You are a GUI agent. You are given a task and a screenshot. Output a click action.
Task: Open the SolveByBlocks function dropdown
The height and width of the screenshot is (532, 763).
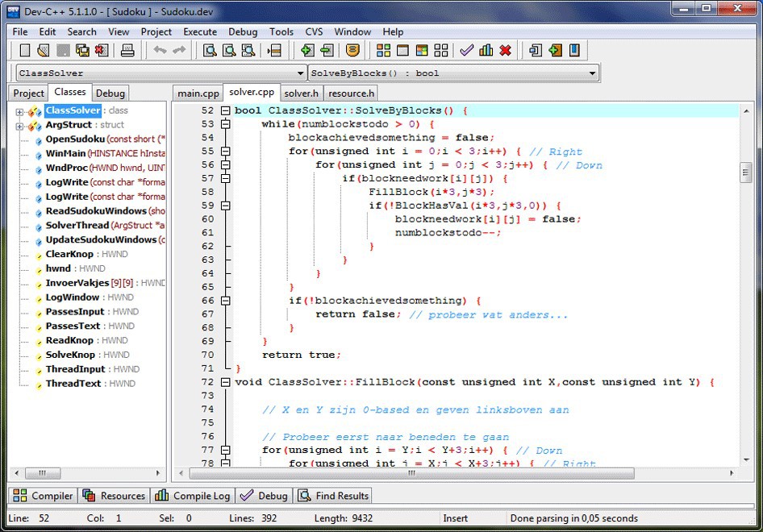click(x=593, y=73)
